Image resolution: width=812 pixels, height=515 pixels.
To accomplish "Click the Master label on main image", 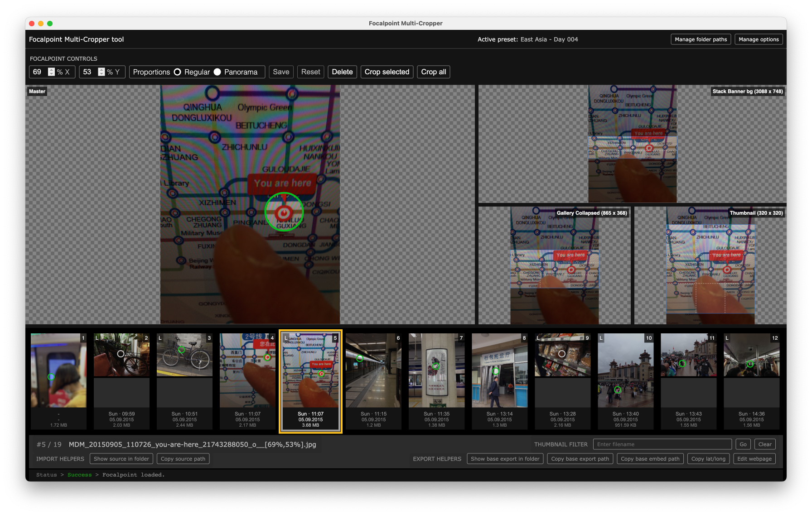I will point(37,91).
